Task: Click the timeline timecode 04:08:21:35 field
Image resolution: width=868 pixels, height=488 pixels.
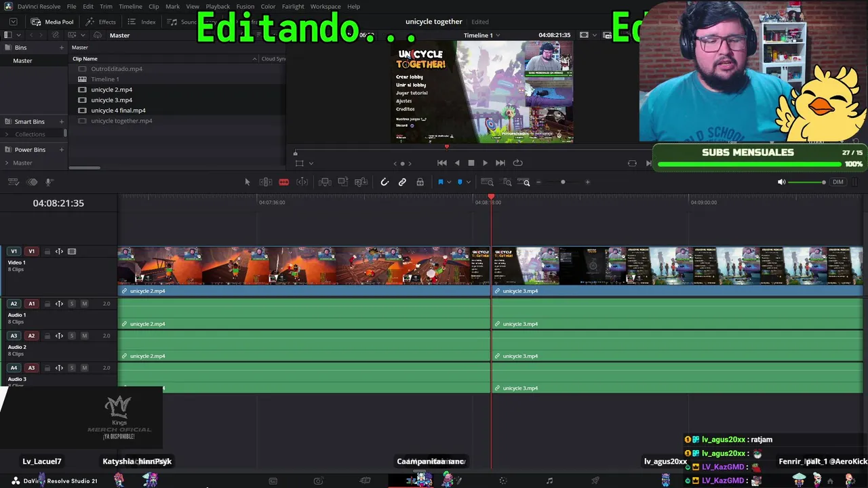Action: [x=58, y=203]
